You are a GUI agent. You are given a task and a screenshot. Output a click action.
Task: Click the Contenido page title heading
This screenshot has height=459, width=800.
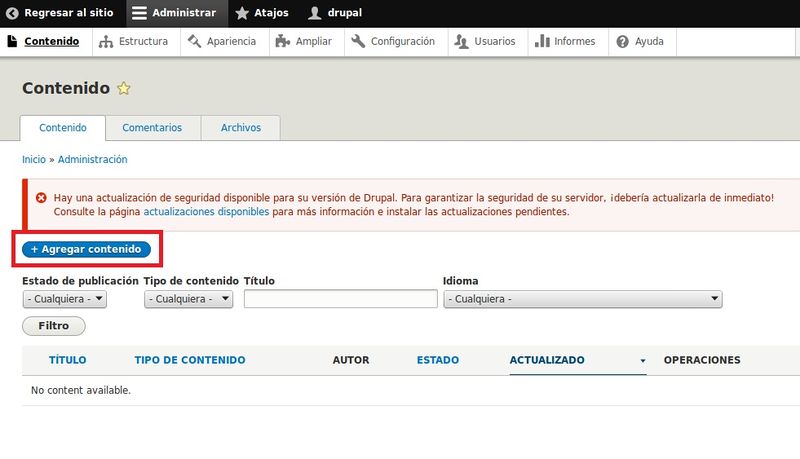(66, 88)
